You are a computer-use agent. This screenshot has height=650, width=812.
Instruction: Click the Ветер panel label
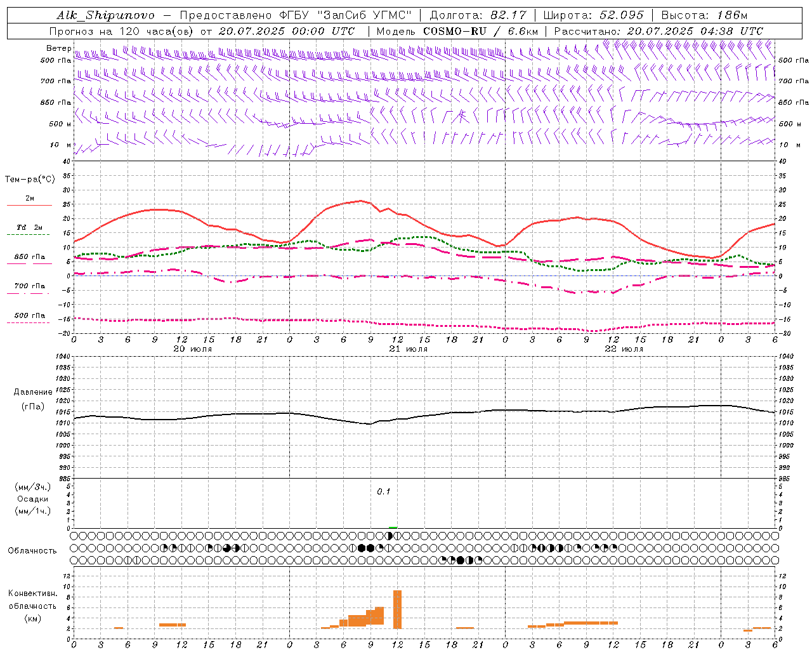pos(58,48)
